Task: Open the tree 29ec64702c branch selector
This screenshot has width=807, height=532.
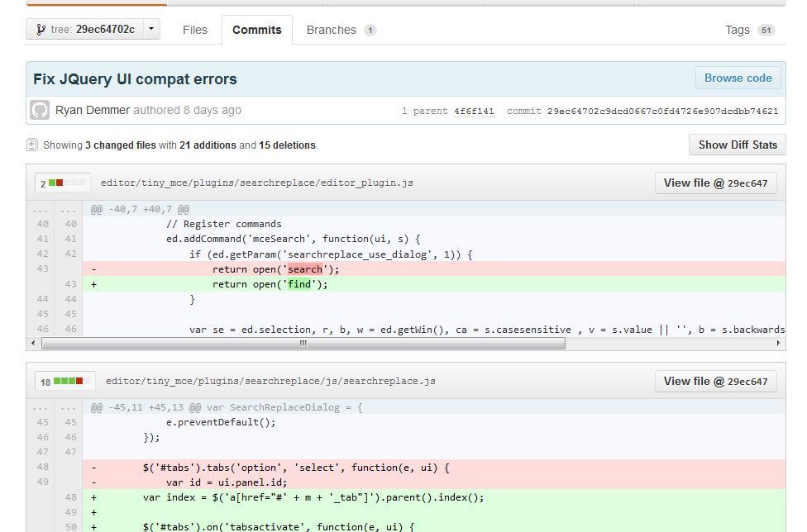Action: [93, 29]
